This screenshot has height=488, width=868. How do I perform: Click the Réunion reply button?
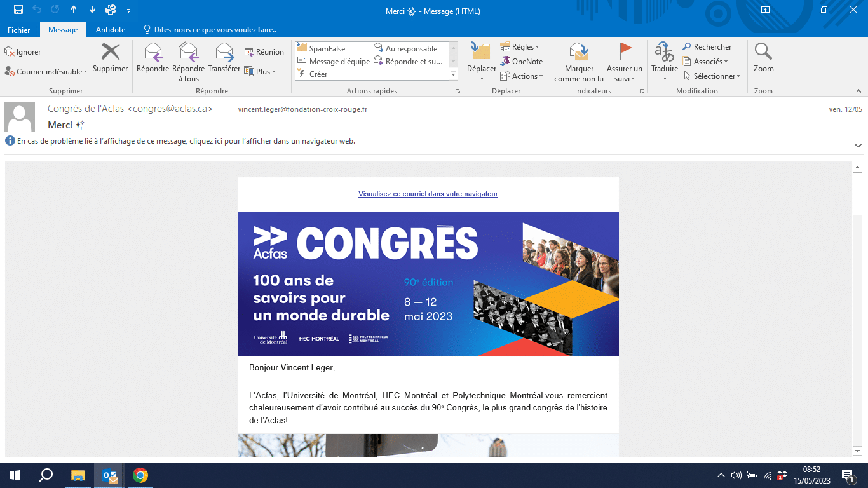click(264, 52)
